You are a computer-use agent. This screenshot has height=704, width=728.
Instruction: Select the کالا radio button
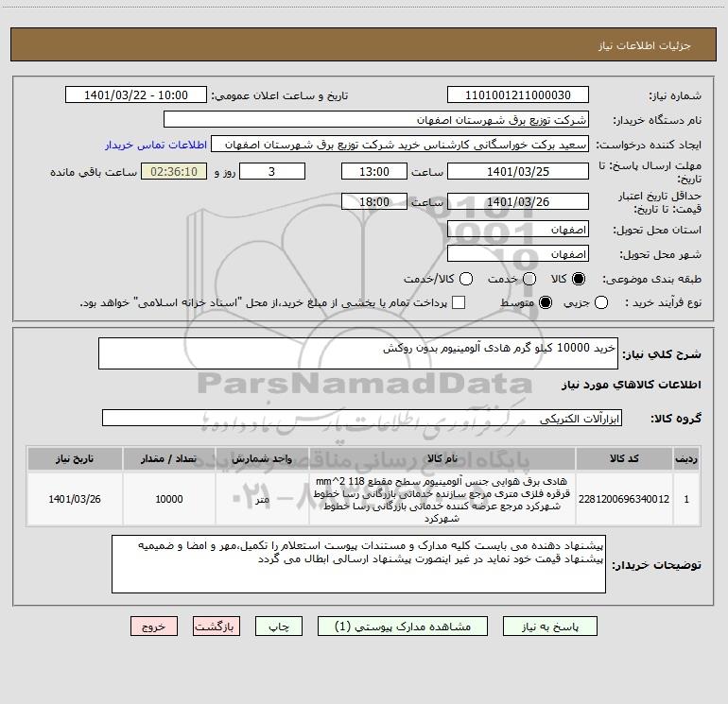click(x=579, y=279)
